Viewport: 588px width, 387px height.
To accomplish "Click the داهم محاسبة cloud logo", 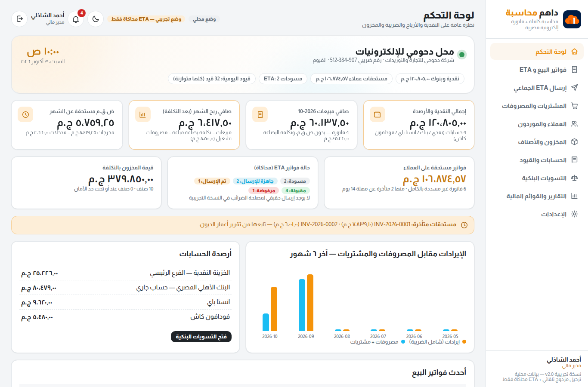I will 572,19.
